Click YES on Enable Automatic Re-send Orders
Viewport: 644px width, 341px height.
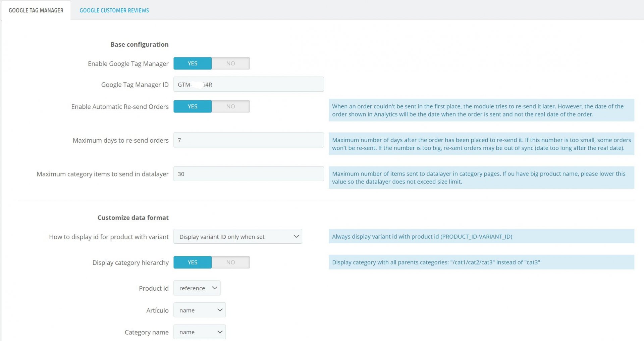193,106
